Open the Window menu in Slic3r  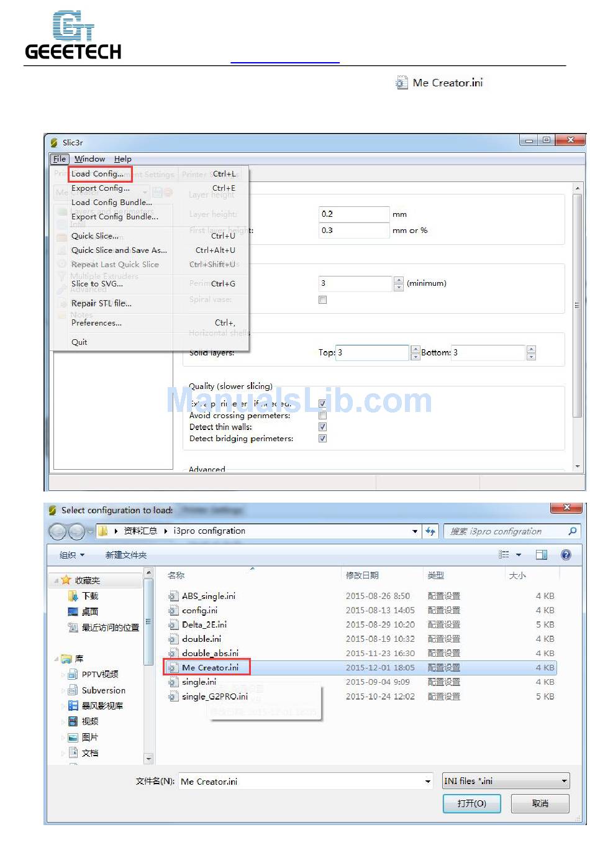click(x=89, y=159)
